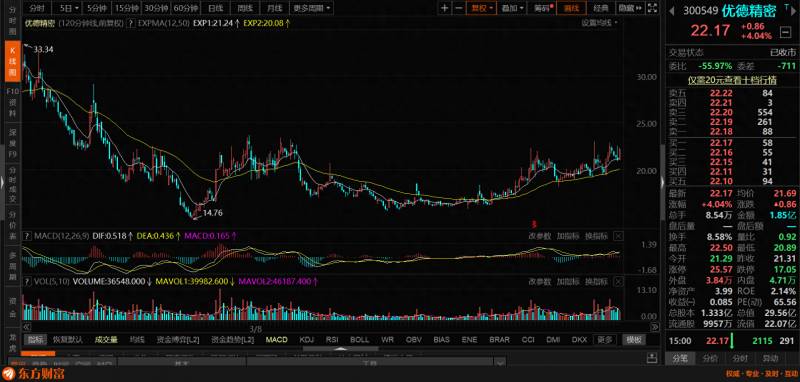
Task: Switch to 周线 period
Action: click(244, 8)
